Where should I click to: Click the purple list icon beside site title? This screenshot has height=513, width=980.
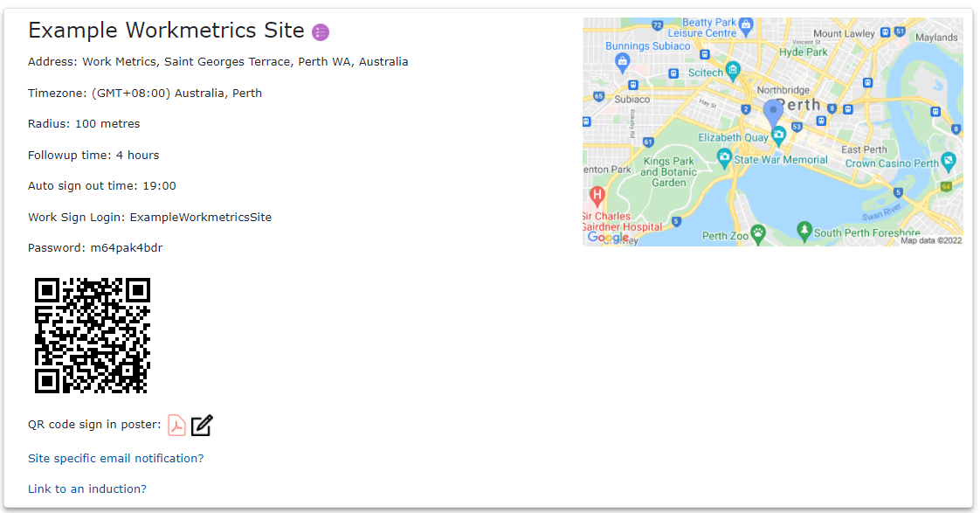point(321,32)
